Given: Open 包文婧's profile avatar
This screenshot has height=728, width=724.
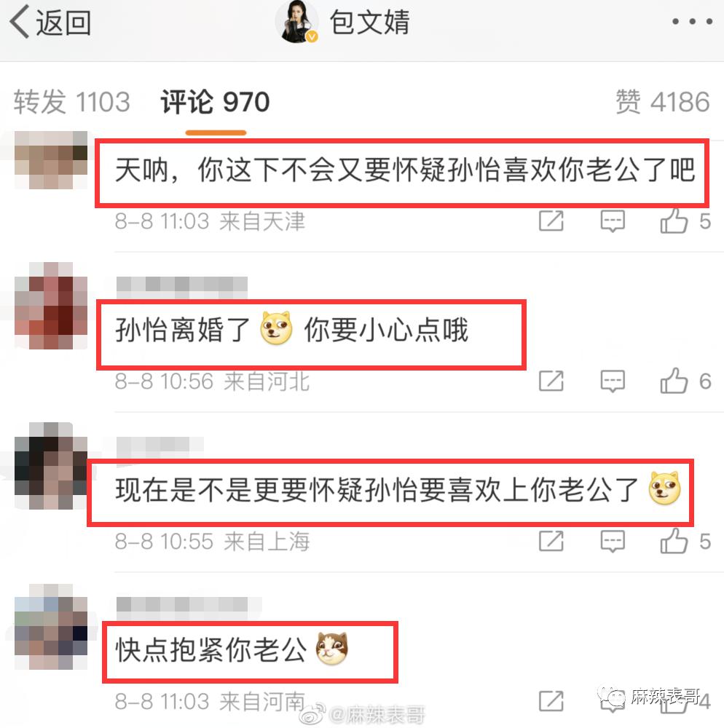Looking at the screenshot, I should (297, 22).
